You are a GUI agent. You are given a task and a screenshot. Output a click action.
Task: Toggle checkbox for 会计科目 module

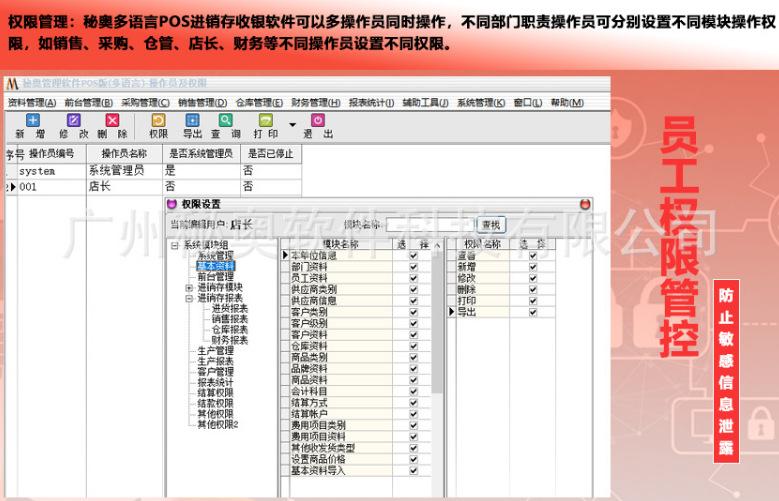pyautogui.click(x=413, y=392)
